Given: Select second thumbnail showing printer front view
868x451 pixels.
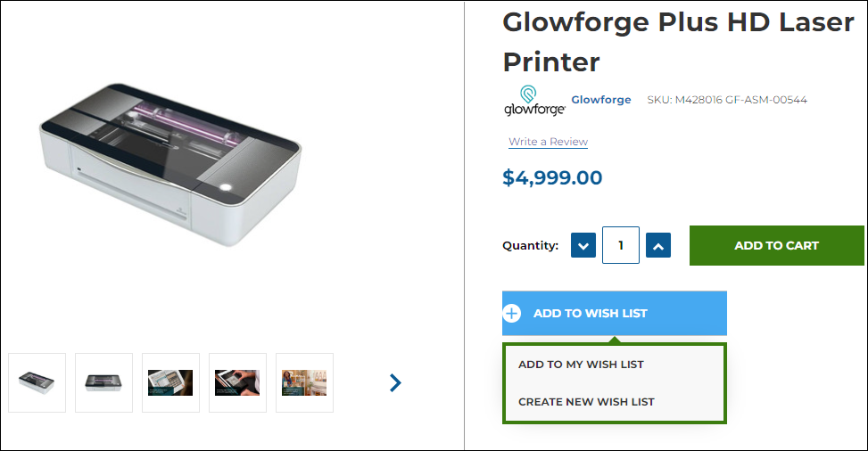Looking at the screenshot, I should pos(103,382).
